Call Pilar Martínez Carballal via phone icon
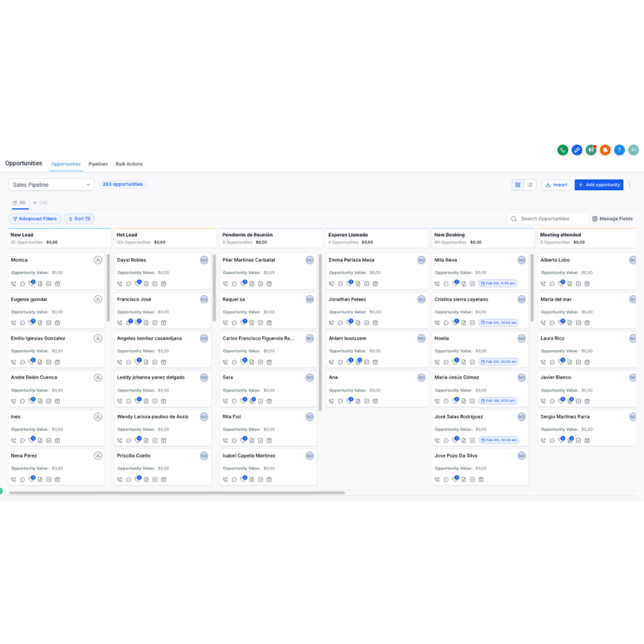 click(225, 284)
